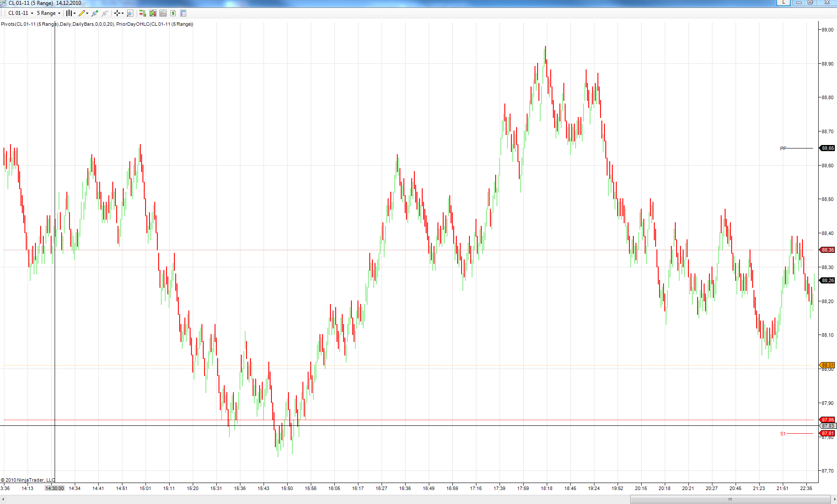Click the S1 support line label
This screenshot has width=837, height=504.
coord(783,434)
